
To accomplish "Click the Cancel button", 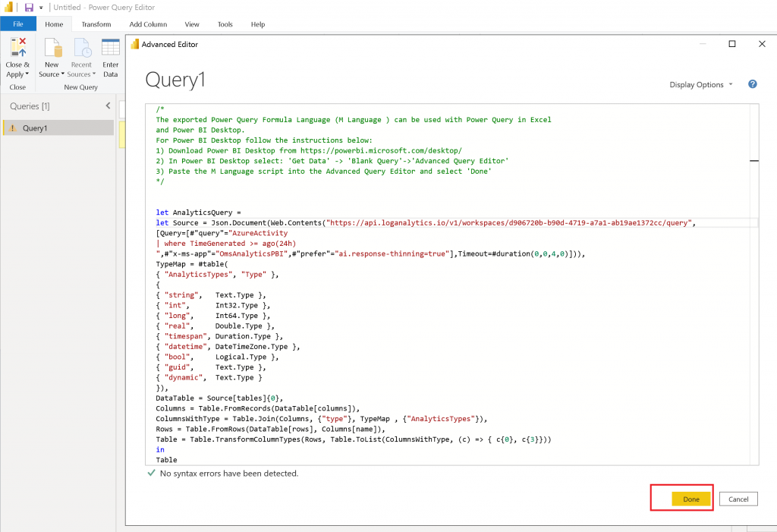I will pyautogui.click(x=738, y=499).
